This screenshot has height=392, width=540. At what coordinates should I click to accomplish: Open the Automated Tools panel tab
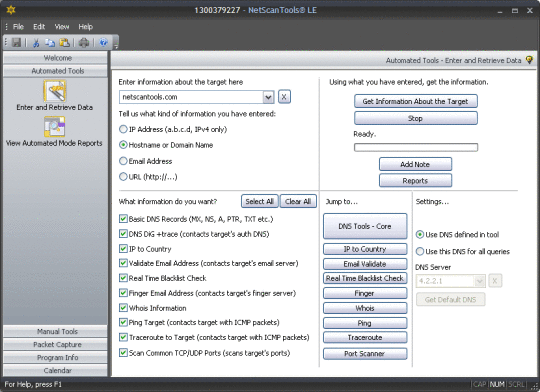point(55,71)
